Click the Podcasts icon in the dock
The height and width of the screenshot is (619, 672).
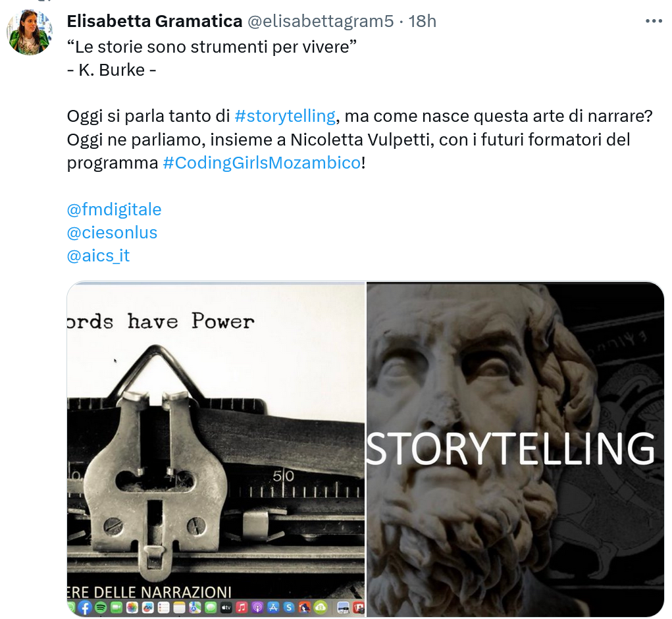[x=257, y=607]
